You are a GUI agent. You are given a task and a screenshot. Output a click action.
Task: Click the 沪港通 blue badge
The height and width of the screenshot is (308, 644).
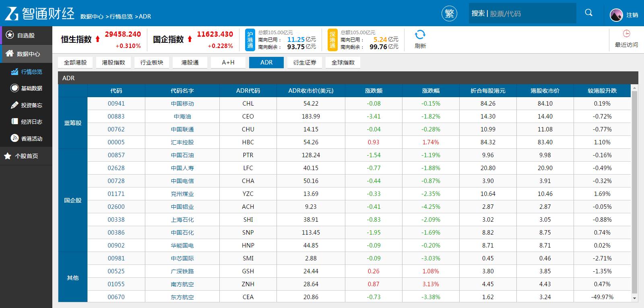click(250, 40)
